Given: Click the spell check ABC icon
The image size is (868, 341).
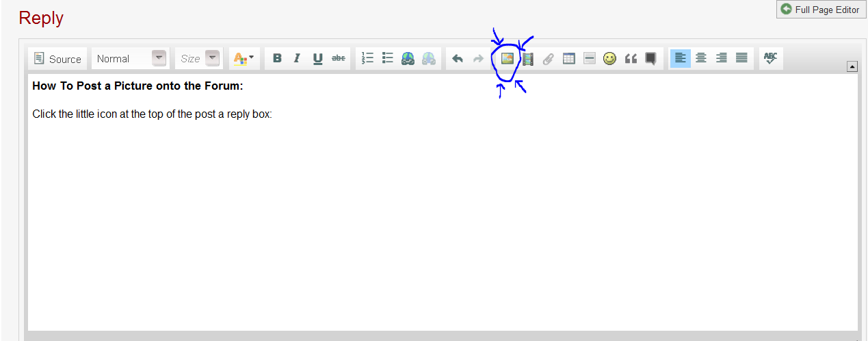Looking at the screenshot, I should pyautogui.click(x=771, y=58).
